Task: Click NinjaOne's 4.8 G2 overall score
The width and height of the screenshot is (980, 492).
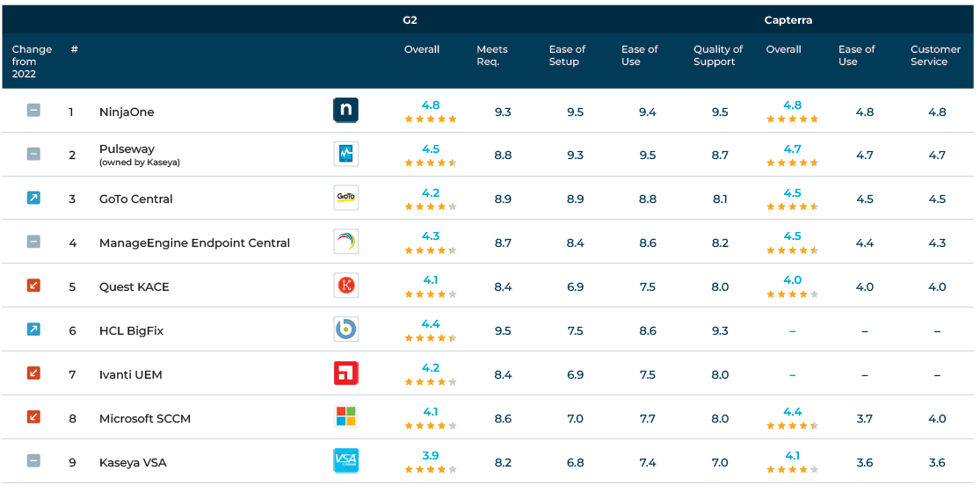Action: (431, 105)
